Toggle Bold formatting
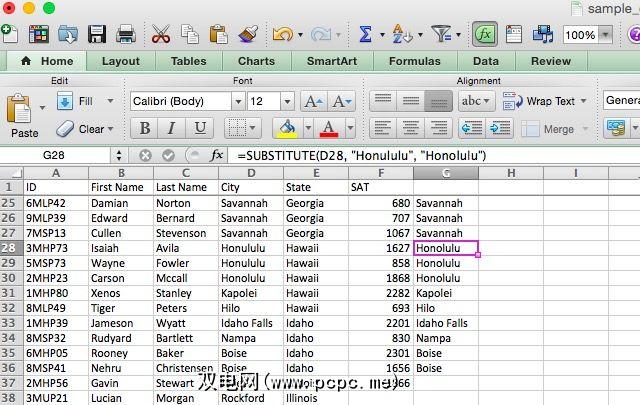The height and width of the screenshot is (405, 640). pyautogui.click(x=145, y=128)
